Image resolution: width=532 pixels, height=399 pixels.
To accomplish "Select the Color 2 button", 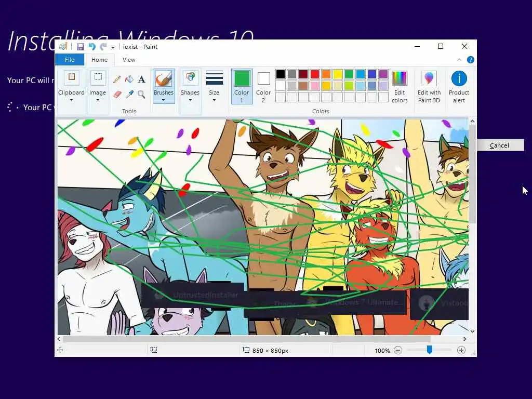I will pos(263,87).
